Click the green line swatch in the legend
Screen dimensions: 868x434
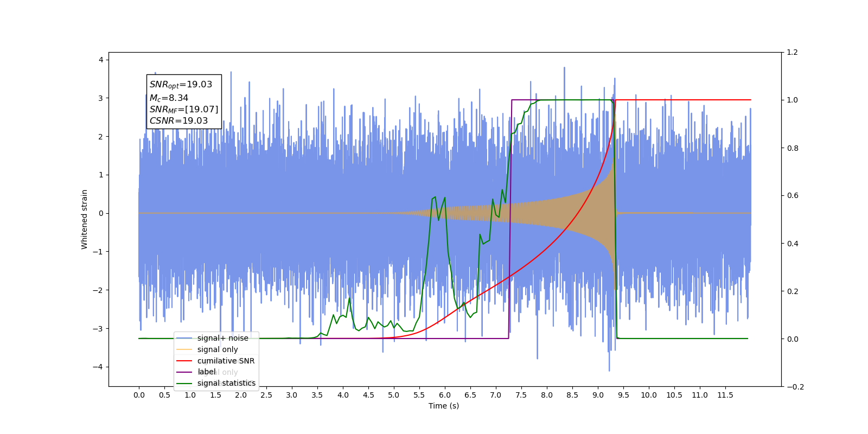coord(184,384)
